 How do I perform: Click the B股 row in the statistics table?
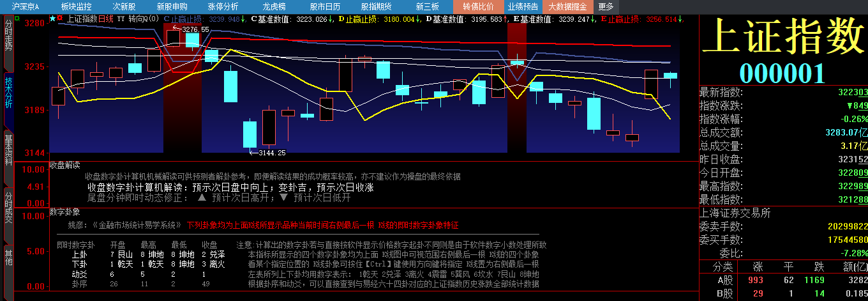(783, 293)
